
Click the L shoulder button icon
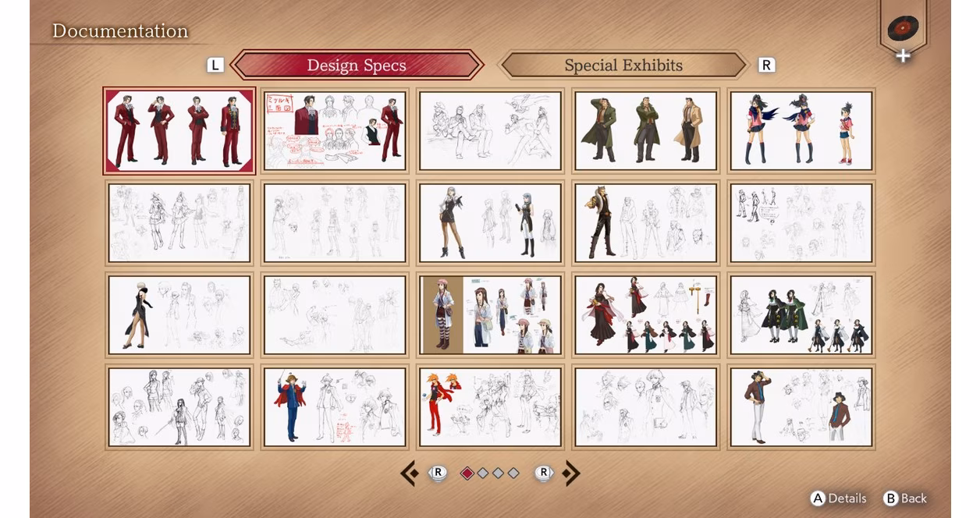215,66
